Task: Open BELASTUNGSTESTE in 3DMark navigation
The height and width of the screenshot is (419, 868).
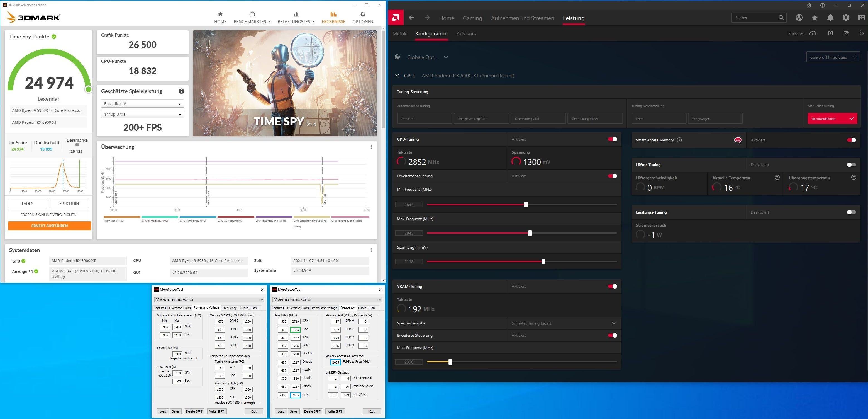Action: (296, 18)
